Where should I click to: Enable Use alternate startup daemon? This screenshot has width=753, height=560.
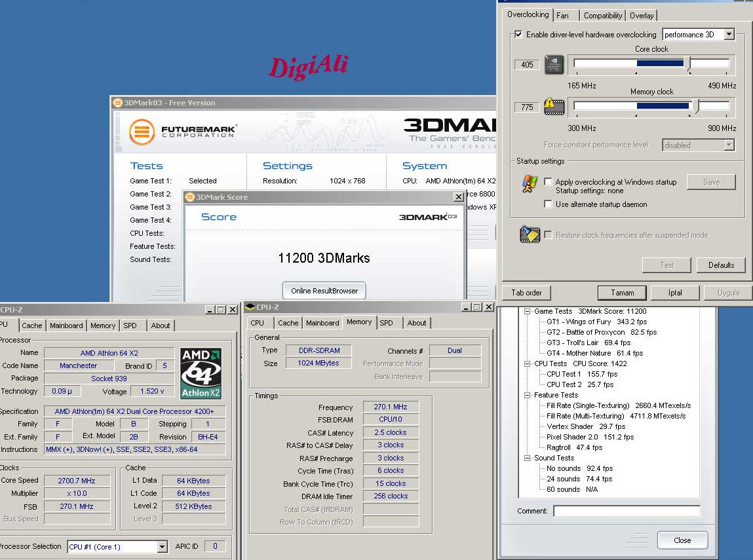548,204
